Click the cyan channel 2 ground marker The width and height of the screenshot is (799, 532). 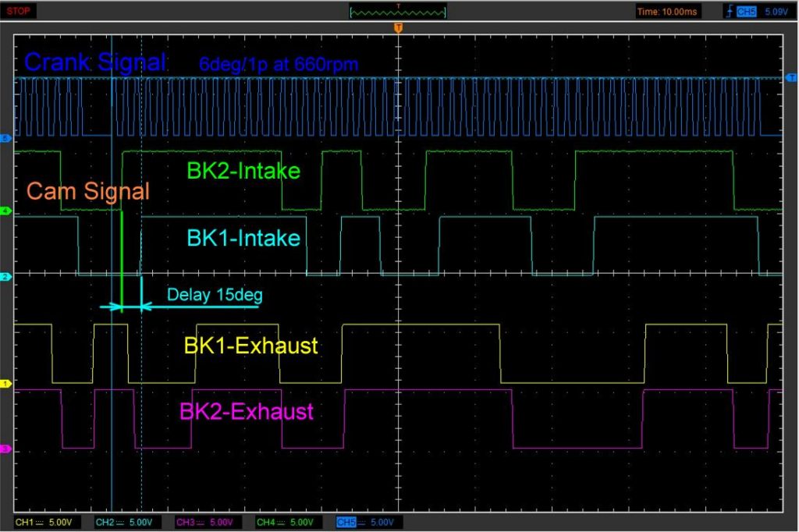tap(7, 277)
